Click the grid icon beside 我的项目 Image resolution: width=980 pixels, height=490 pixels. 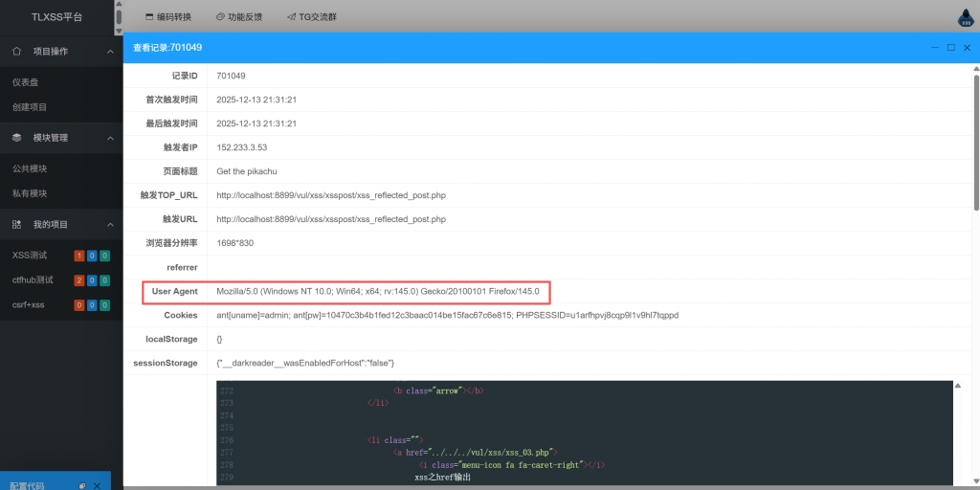pos(17,224)
